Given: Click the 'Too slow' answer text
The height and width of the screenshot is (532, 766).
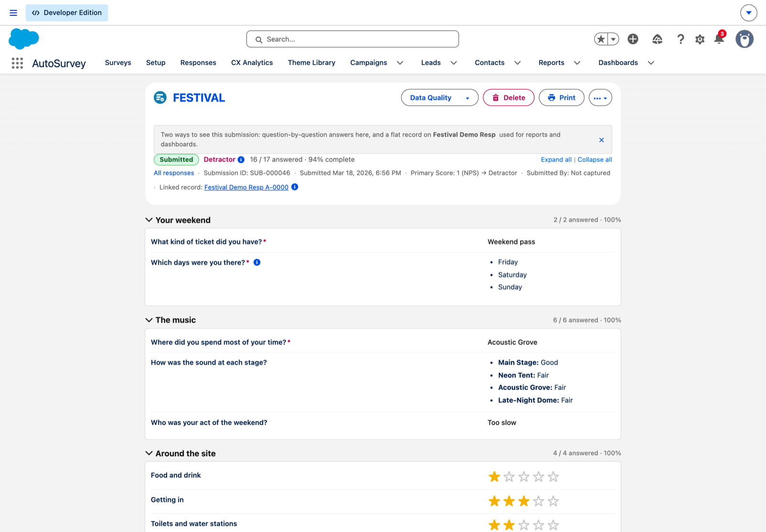Looking at the screenshot, I should (502, 423).
